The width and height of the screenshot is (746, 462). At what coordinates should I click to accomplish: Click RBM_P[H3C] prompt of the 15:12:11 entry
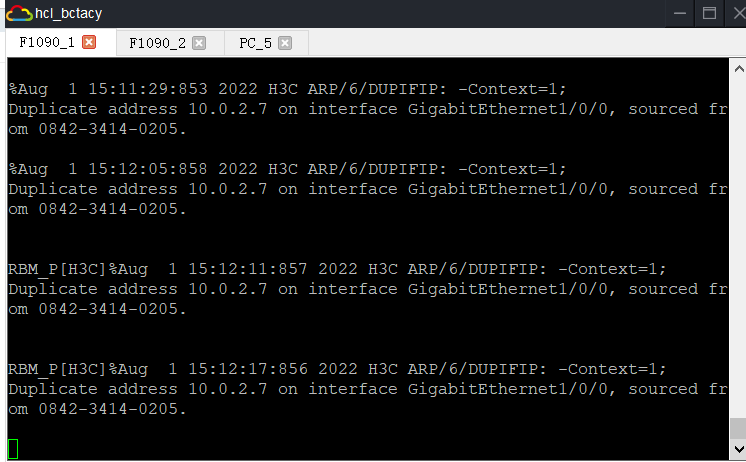point(58,269)
